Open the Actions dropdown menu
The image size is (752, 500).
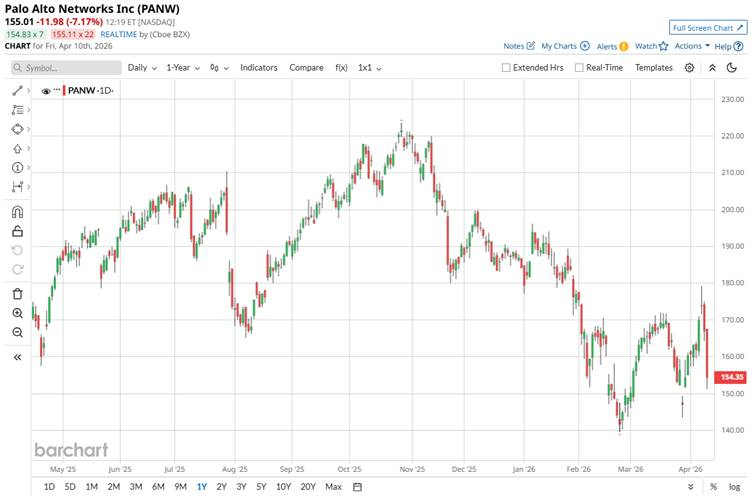(x=691, y=46)
